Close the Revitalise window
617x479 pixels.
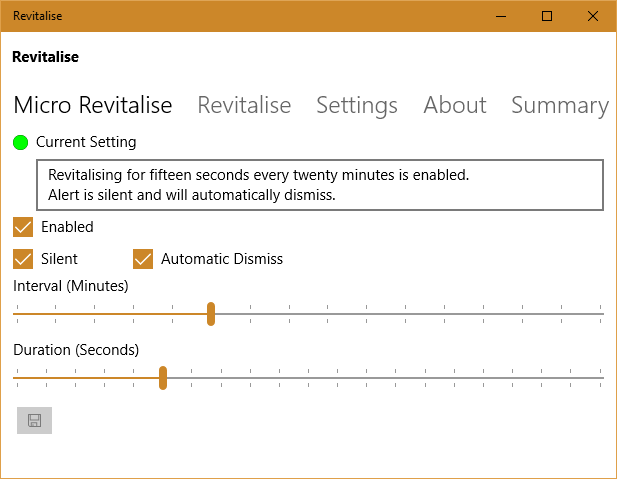(x=593, y=16)
